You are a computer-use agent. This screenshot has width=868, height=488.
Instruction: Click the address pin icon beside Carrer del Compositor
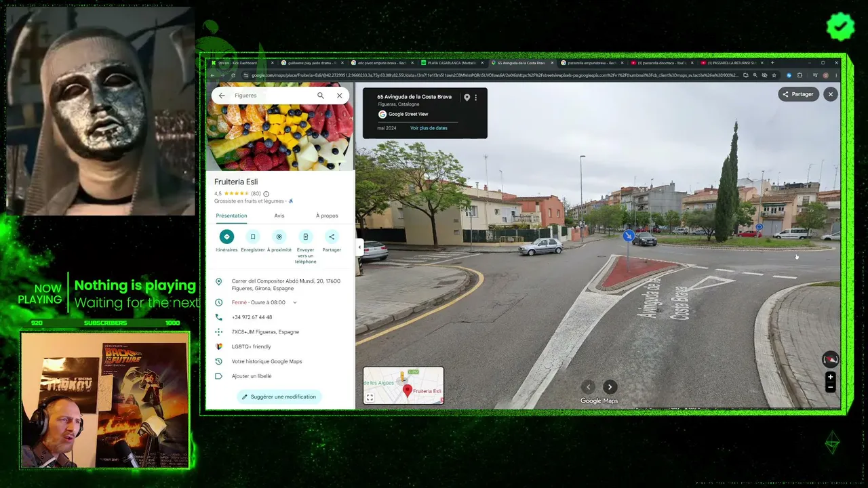[x=218, y=281]
